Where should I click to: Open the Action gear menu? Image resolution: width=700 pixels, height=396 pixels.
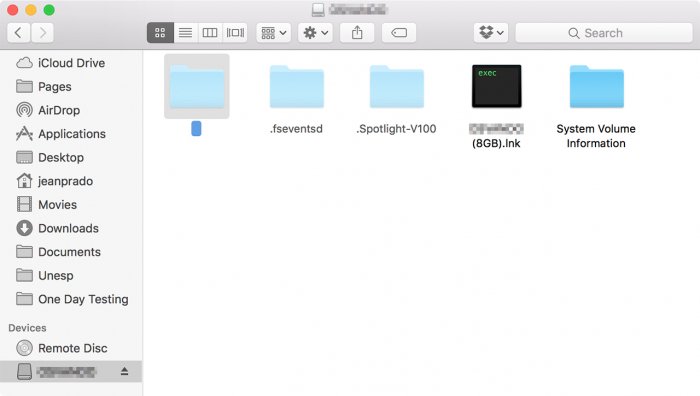[x=315, y=33]
